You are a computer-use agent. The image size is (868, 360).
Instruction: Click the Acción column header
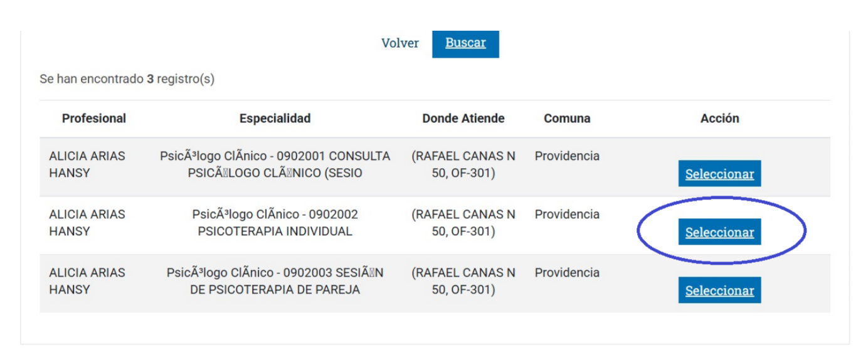tap(719, 118)
